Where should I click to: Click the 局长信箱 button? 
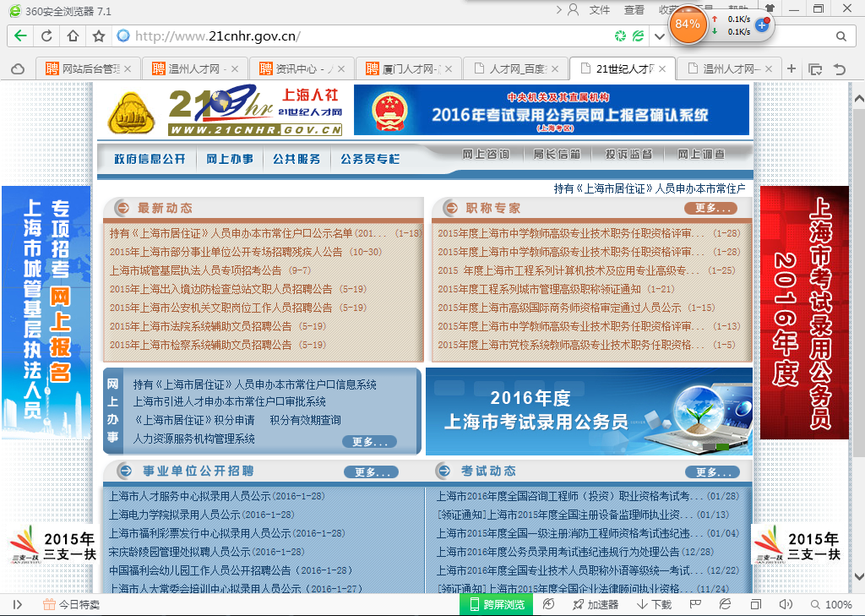(558, 154)
